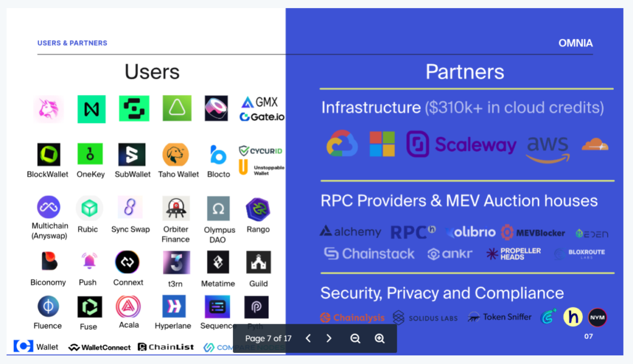
Task: Go to previous page arrow
Action: pyautogui.click(x=308, y=338)
